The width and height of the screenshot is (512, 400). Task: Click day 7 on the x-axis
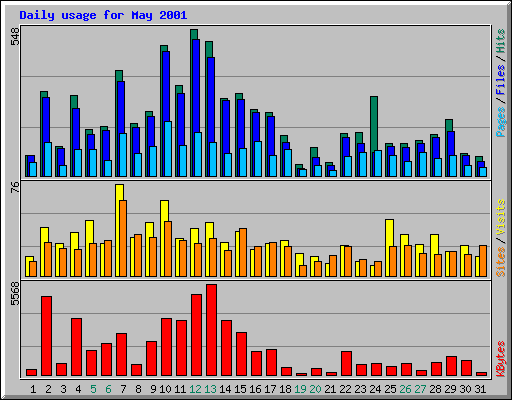[123, 389]
